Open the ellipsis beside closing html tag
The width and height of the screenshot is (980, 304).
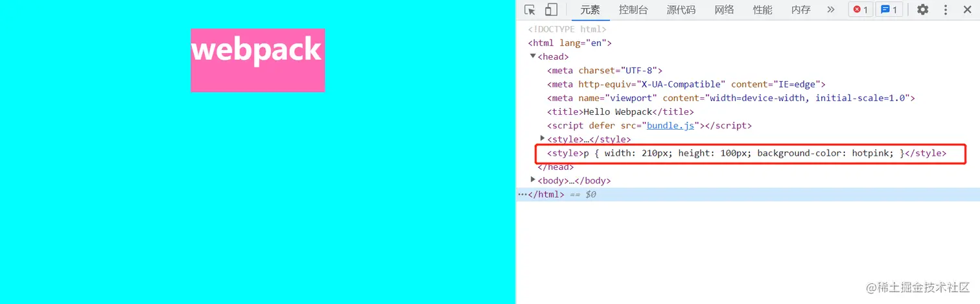point(522,194)
